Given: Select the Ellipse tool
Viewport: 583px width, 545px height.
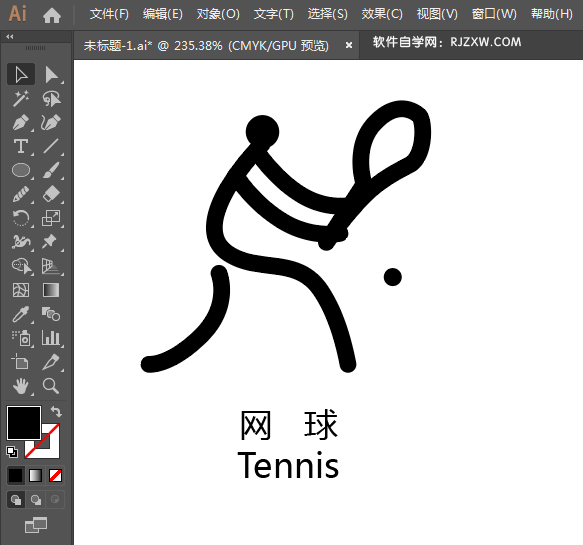Looking at the screenshot, I should click(21, 171).
